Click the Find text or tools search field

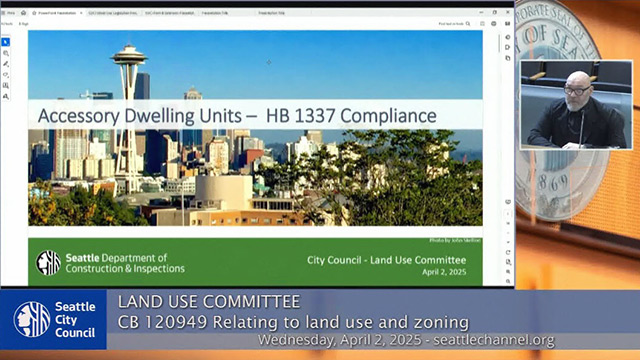click(451, 24)
